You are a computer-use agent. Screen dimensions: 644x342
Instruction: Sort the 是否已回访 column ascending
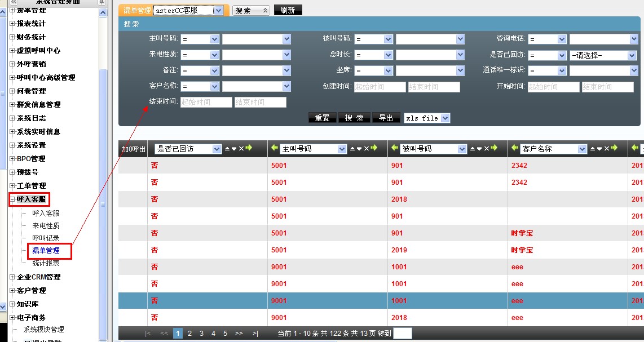tap(227, 149)
